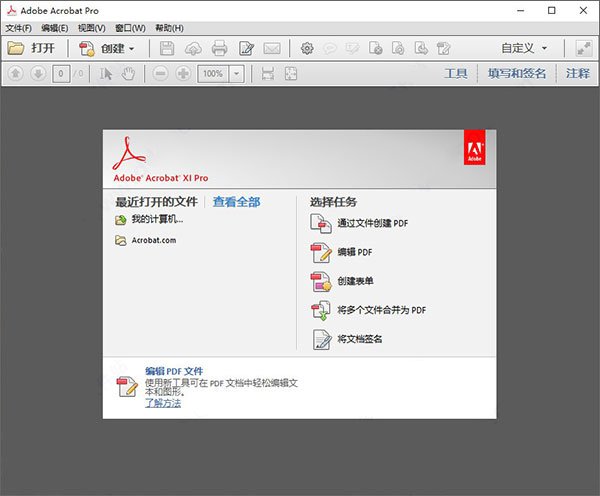Click the page number input field

[61, 73]
